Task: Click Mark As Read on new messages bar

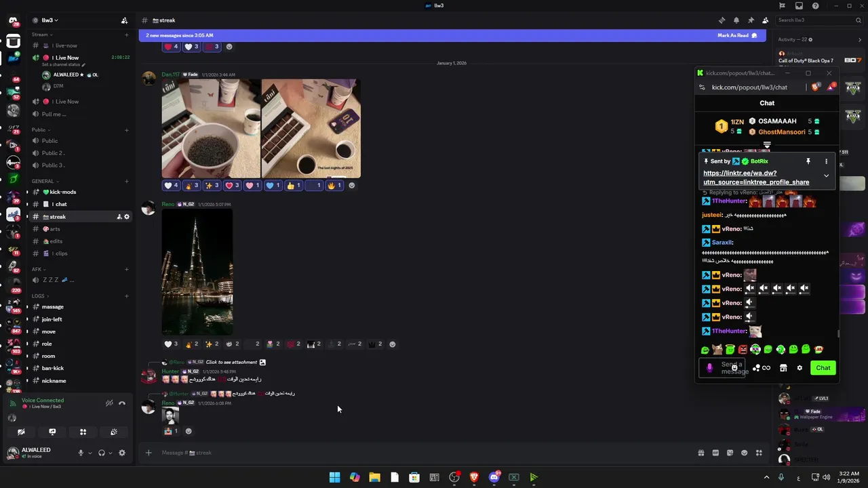Action: click(737, 35)
